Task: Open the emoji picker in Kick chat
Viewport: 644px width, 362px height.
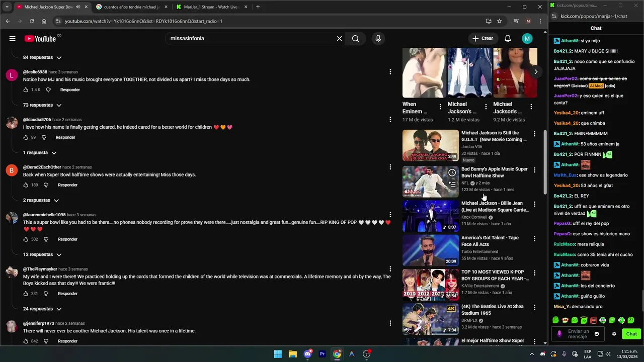Action: coord(597,334)
